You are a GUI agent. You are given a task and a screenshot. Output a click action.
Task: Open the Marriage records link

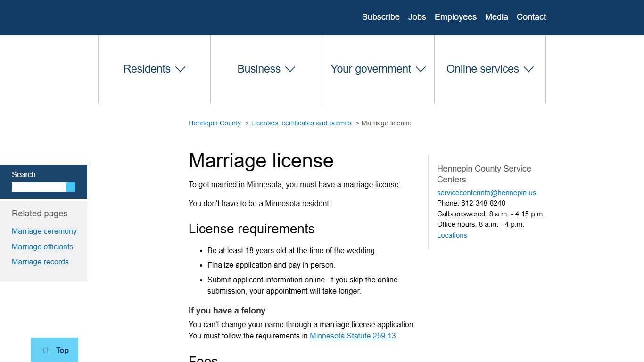40,262
